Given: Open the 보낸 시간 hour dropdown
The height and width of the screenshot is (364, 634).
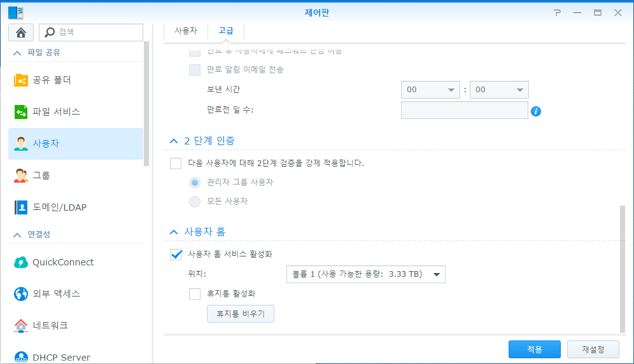Looking at the screenshot, I should 430,90.
